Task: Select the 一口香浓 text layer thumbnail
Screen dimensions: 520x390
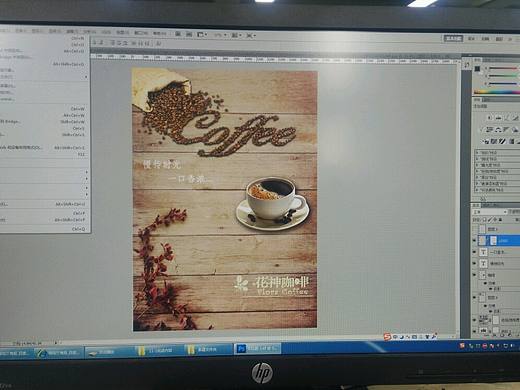Action: (x=483, y=252)
